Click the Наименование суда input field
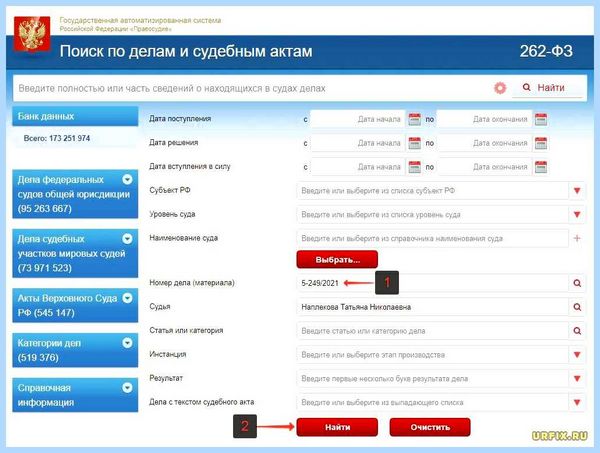The width and height of the screenshot is (600, 453). [432, 238]
